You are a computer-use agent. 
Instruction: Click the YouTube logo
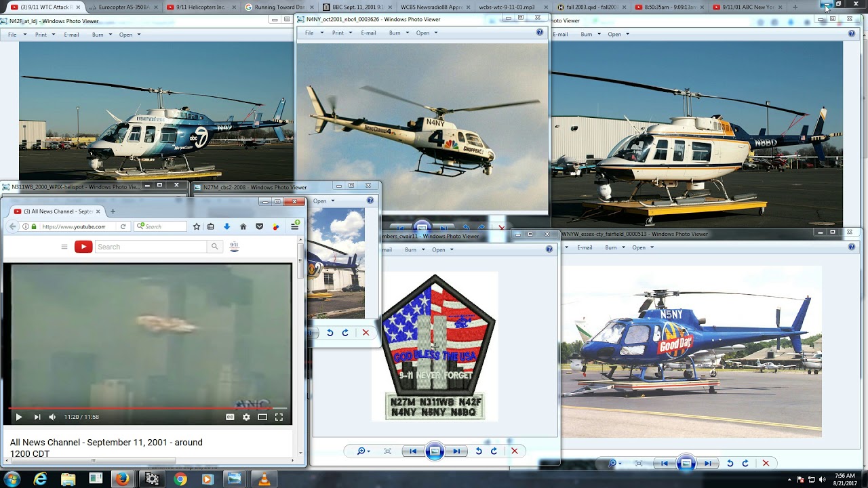tap(83, 247)
